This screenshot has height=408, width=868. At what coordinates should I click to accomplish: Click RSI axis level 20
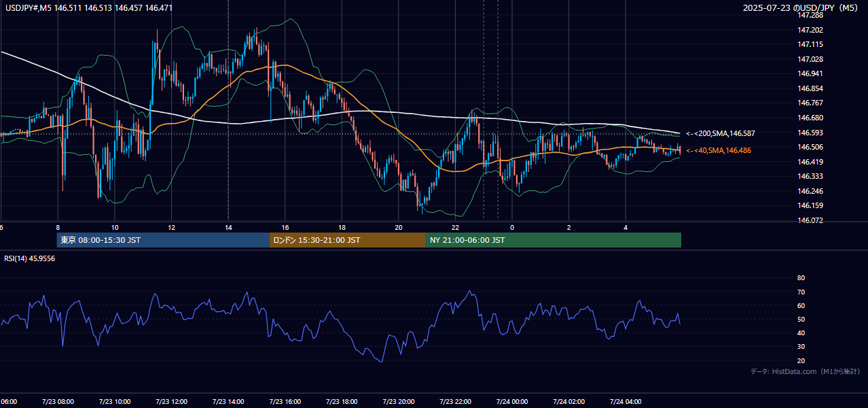(801, 360)
